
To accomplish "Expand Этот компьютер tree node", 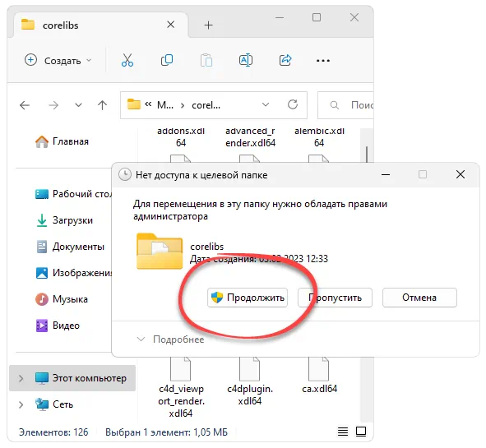I will tap(21, 378).
